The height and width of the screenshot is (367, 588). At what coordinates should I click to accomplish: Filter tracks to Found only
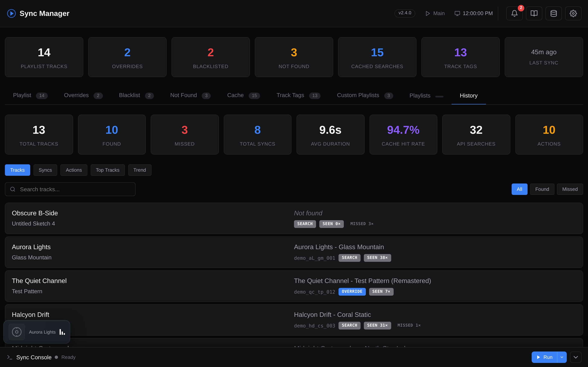point(542,189)
